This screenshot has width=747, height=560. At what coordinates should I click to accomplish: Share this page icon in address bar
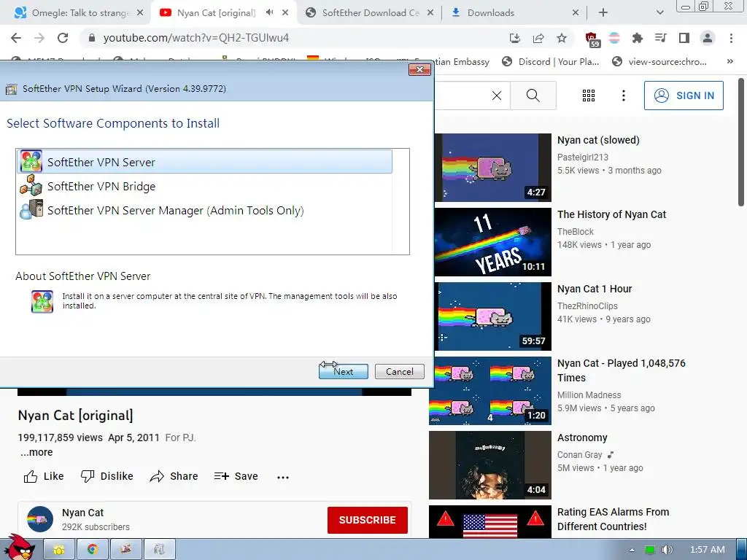(538, 38)
